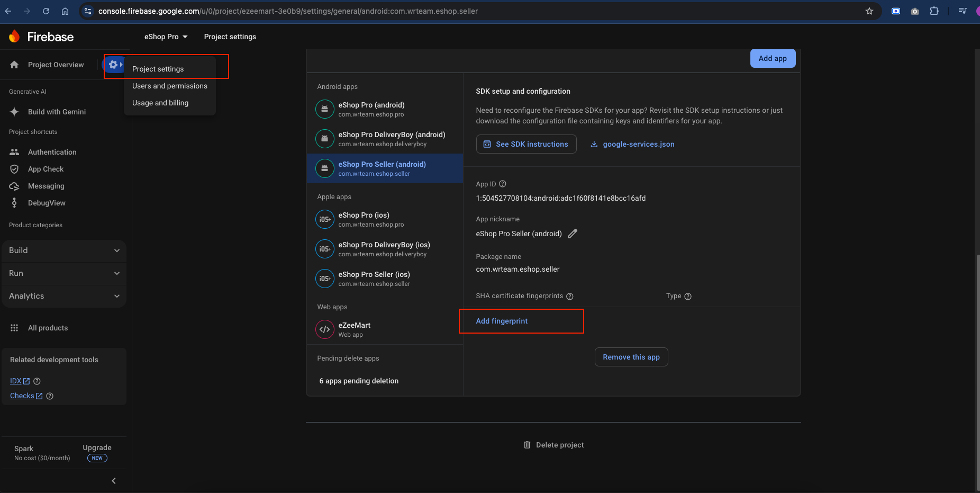Click the eShop Pro Seller (ios) icon
980x493 pixels.
(325, 279)
